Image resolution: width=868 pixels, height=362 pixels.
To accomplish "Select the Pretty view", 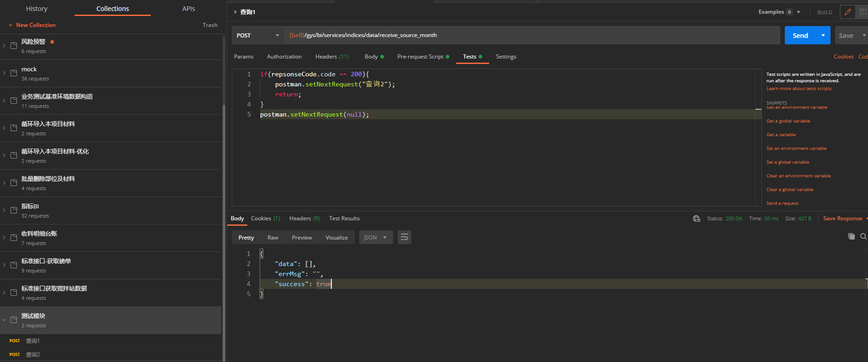I will (x=246, y=237).
